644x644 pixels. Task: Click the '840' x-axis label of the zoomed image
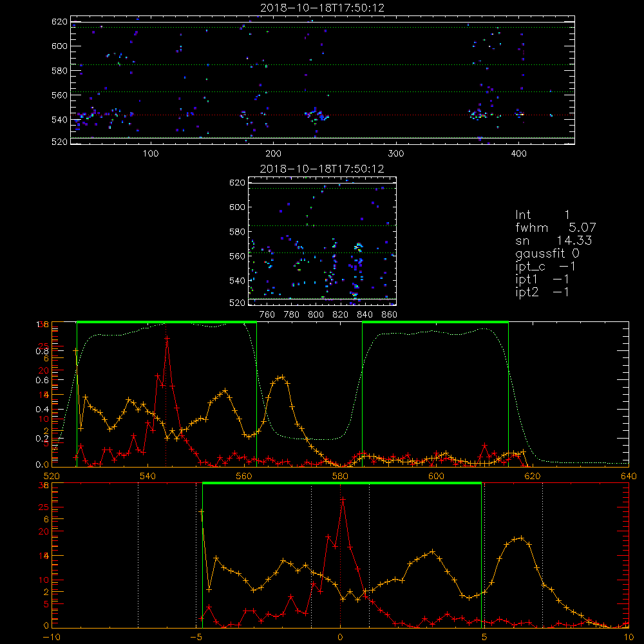point(365,314)
